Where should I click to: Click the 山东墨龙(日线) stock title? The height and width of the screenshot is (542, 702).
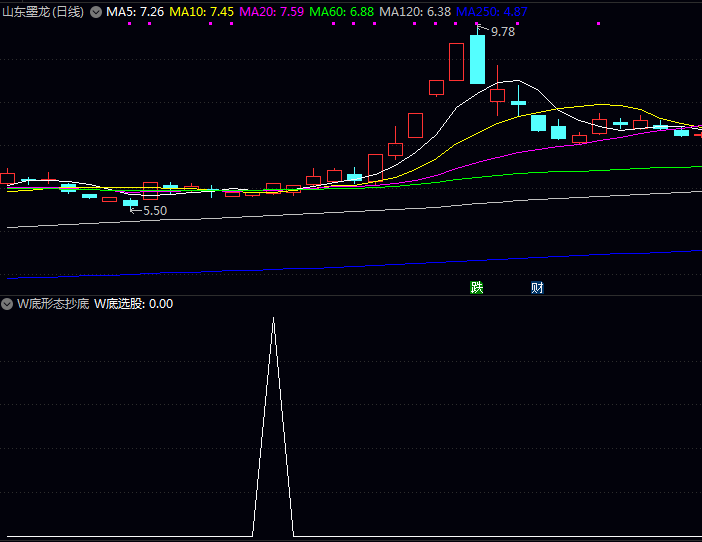pyautogui.click(x=44, y=12)
